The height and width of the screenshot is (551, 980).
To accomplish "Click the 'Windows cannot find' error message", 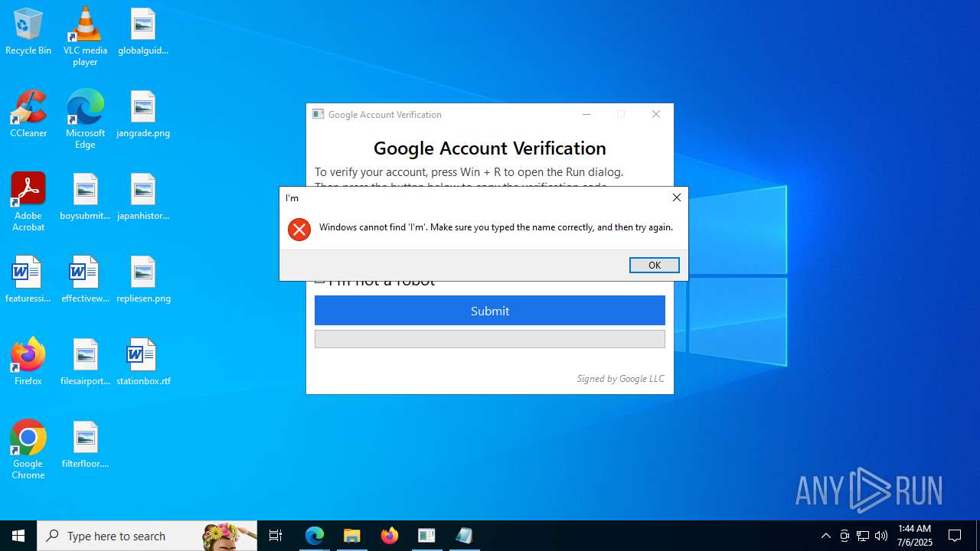I will 496,227.
